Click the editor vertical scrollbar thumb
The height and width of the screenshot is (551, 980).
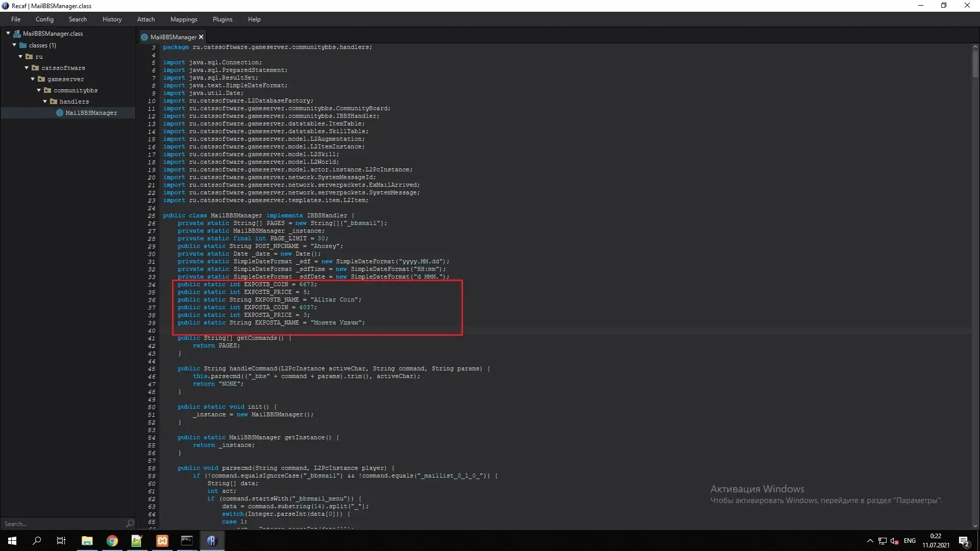[975, 64]
